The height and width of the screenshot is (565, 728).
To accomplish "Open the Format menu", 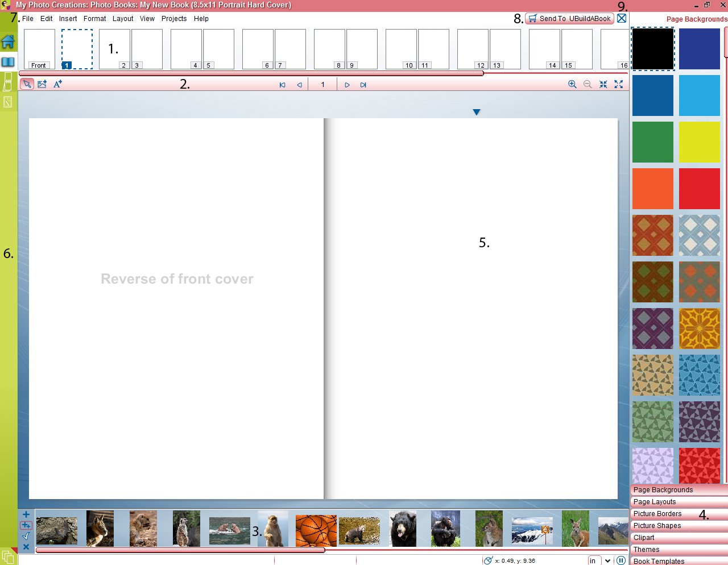I will (94, 19).
